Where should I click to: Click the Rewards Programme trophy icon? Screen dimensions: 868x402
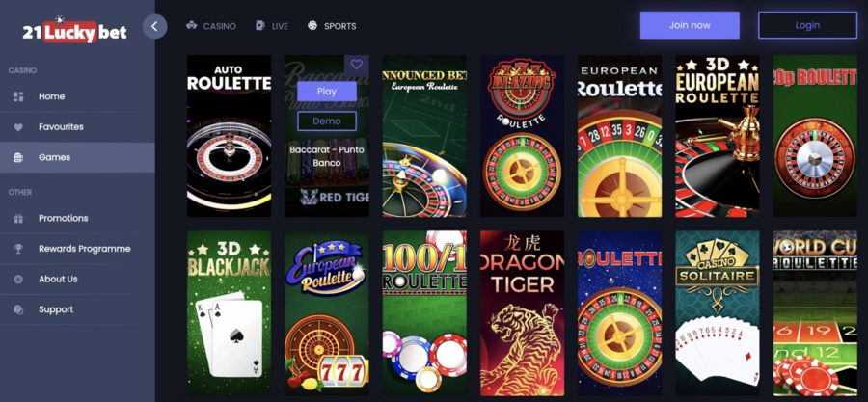pos(18,249)
